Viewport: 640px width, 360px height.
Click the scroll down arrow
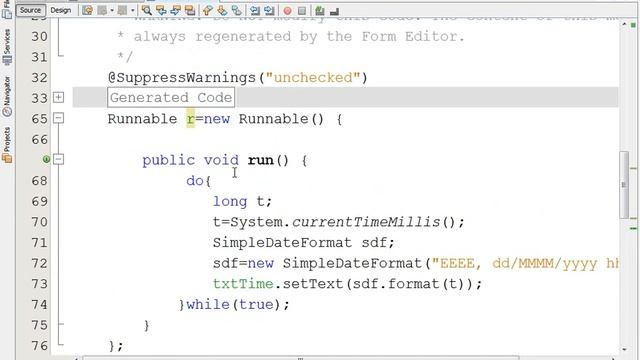(624, 349)
